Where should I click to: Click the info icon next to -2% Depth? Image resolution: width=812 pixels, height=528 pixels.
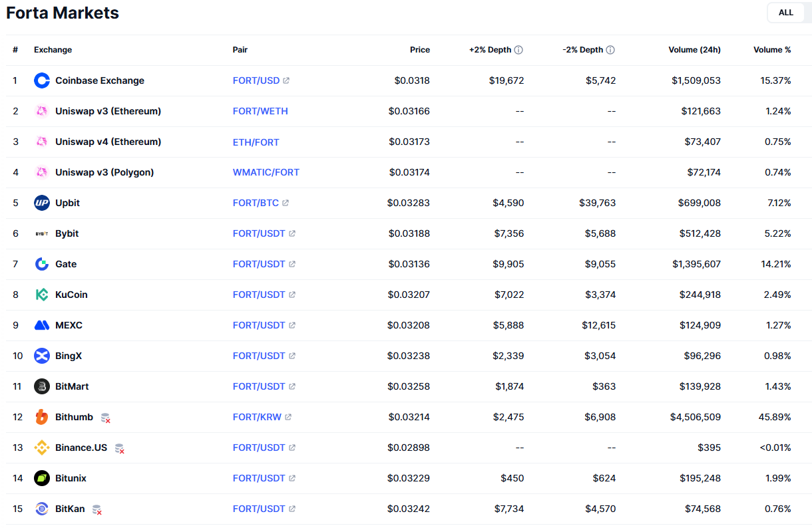(610, 50)
